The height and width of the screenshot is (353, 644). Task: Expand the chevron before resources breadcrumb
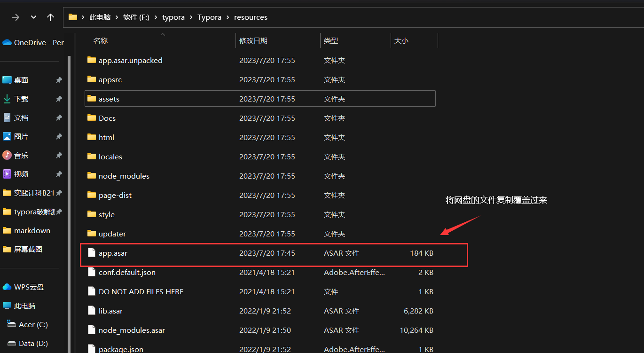228,17
